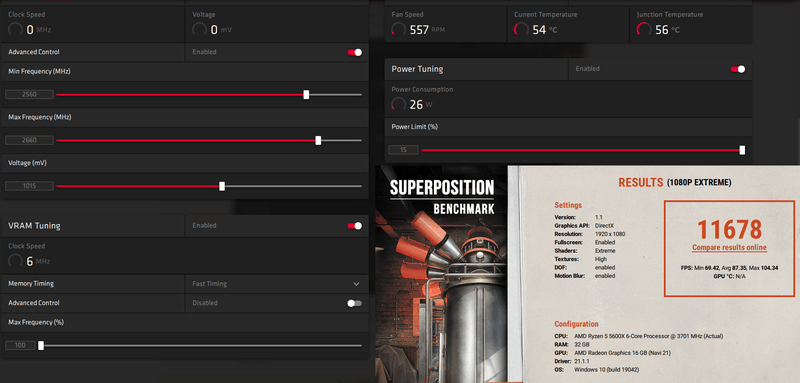Click the benchmark score 11678
Viewport: 800px width, 383px height.
(730, 229)
